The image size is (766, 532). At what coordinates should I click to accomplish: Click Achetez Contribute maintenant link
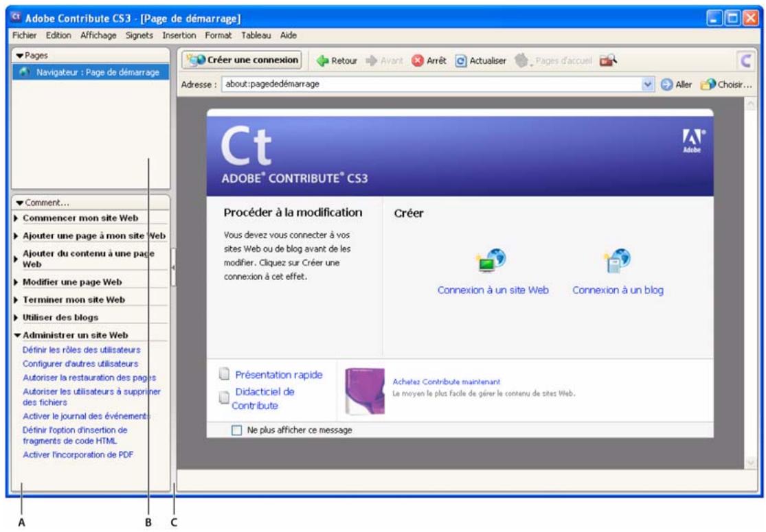click(447, 382)
